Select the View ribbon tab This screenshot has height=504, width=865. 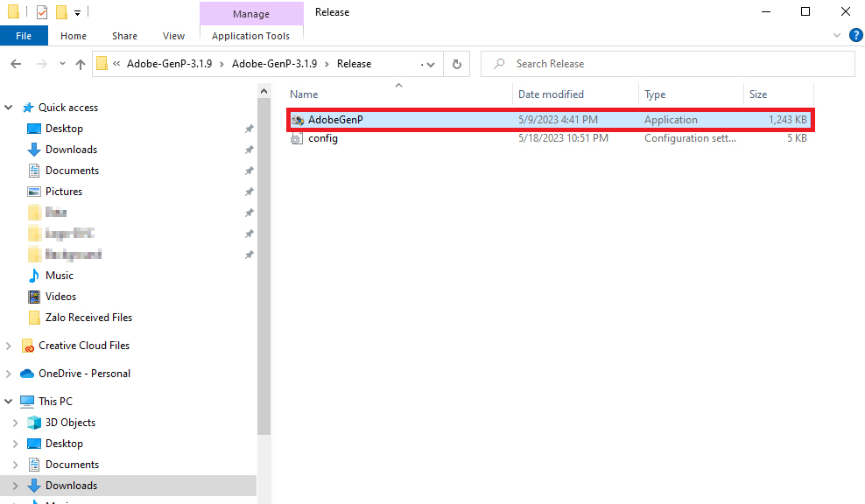tap(173, 36)
